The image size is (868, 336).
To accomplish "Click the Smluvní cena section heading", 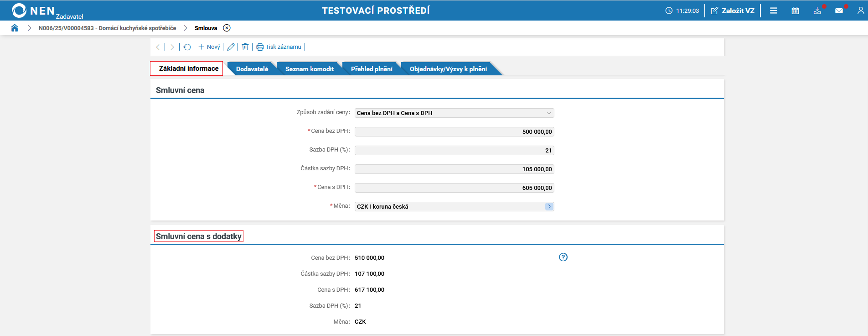I will tap(180, 90).
